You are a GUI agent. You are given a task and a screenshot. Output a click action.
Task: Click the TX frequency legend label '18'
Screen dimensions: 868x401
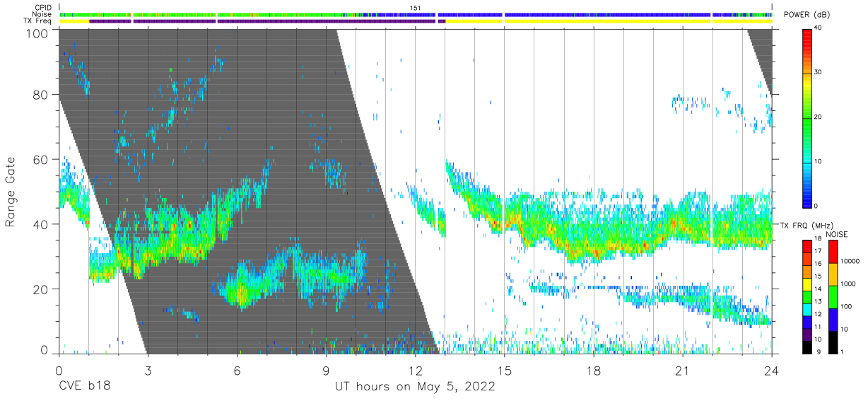point(818,239)
